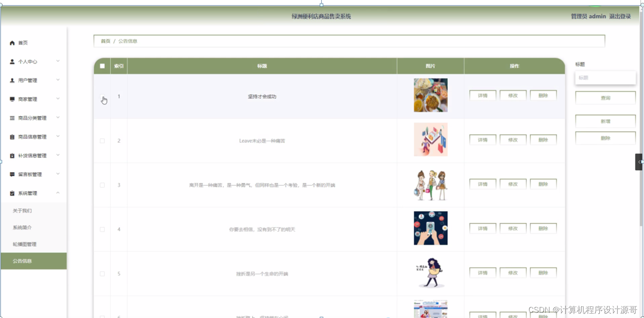Click the title text 你要去相信，没有到不了的明天
The height and width of the screenshot is (318, 644).
click(x=262, y=229)
